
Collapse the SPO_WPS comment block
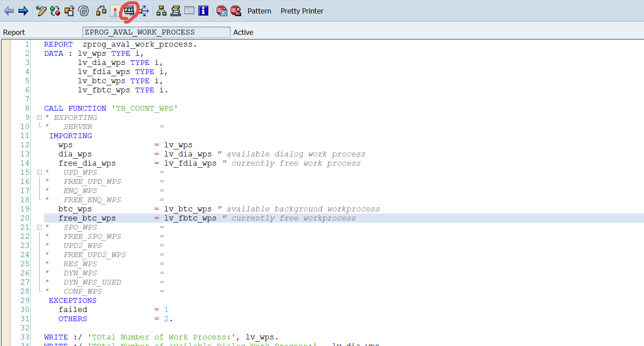pyautogui.click(x=39, y=227)
